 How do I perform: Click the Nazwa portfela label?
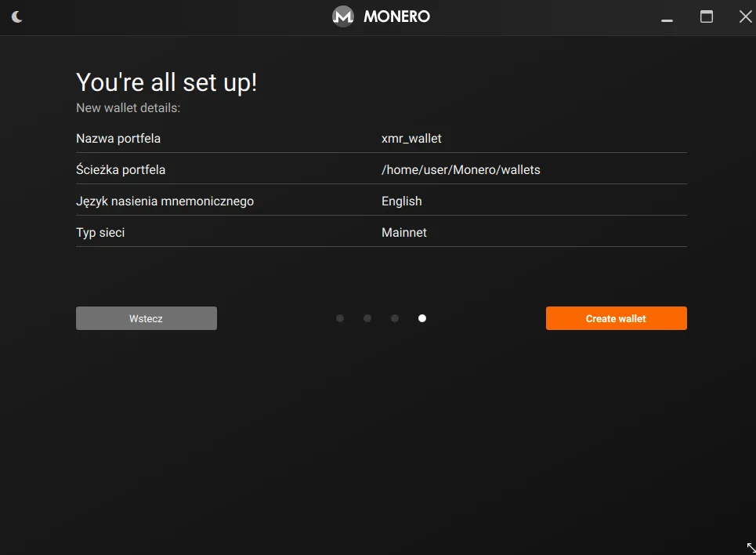(118, 139)
